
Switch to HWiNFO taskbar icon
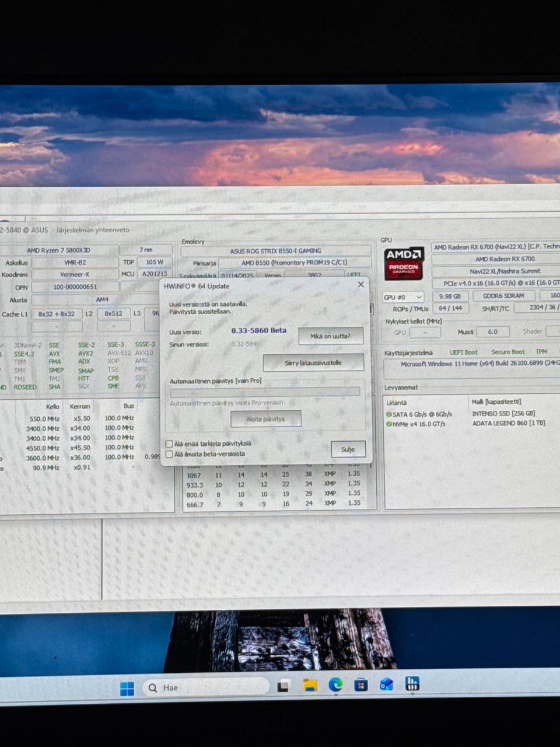point(412,683)
